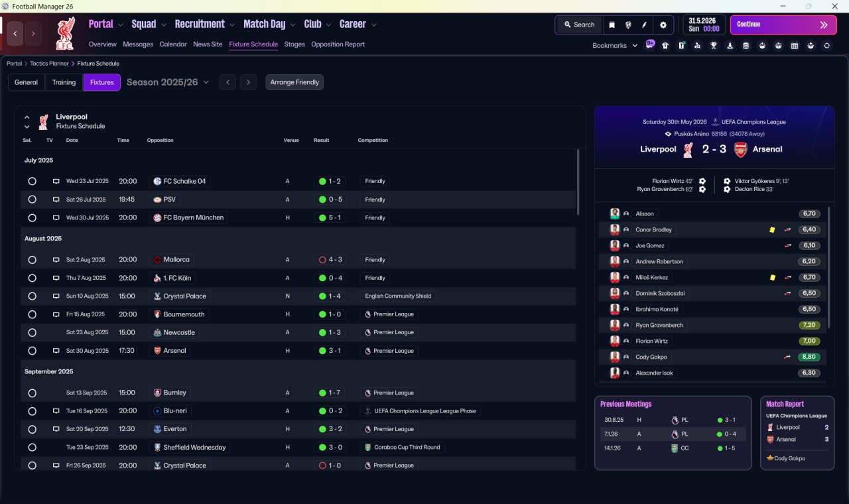This screenshot has height=504, width=849.
Task: Click the Liverpool club crest logo
Action: (x=65, y=33)
